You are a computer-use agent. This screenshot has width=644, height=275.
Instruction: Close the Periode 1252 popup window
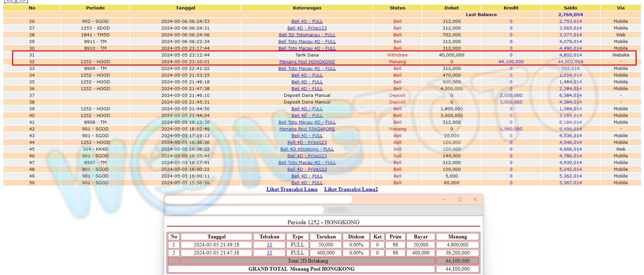coord(475,199)
